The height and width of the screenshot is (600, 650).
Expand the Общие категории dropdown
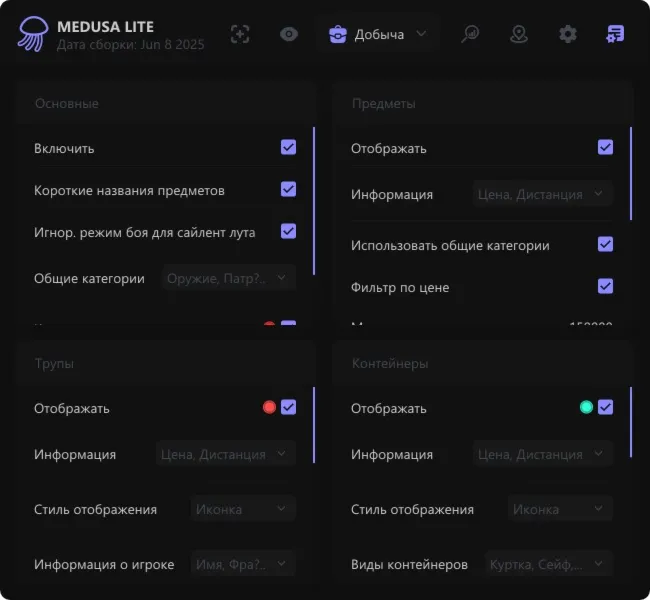click(229, 278)
